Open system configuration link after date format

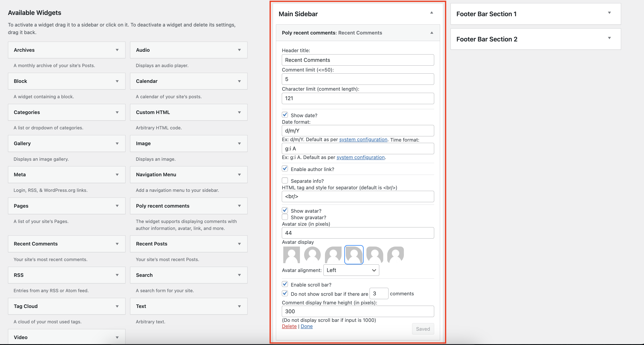click(x=363, y=139)
